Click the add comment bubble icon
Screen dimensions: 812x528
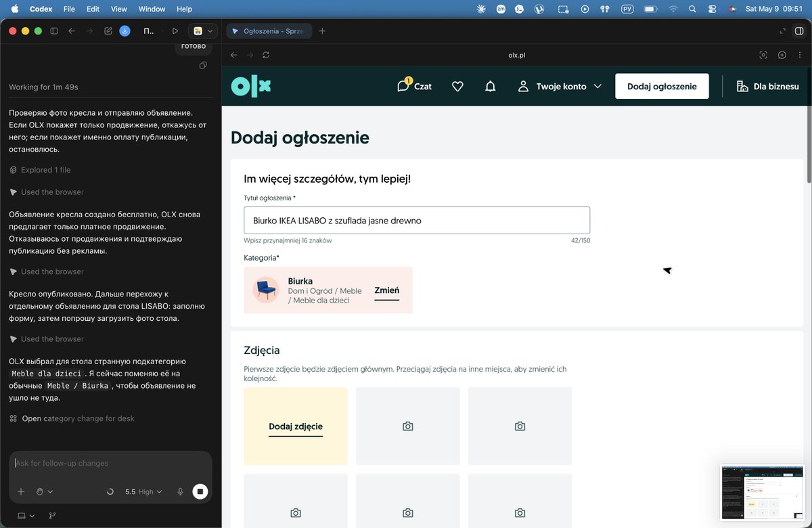[x=782, y=55]
